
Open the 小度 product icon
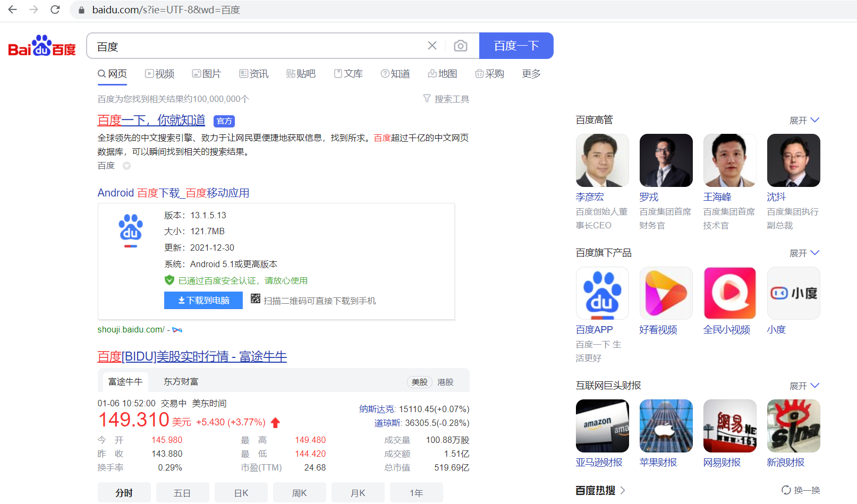tap(793, 293)
